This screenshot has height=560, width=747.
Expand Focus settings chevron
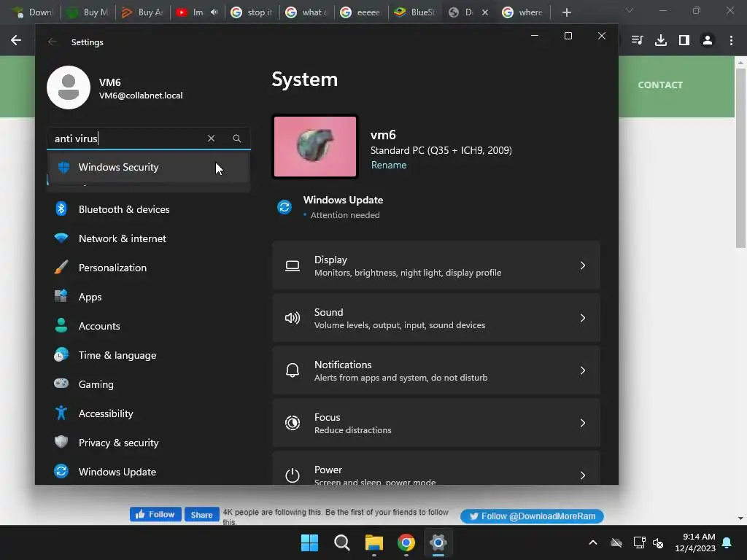coord(583,423)
